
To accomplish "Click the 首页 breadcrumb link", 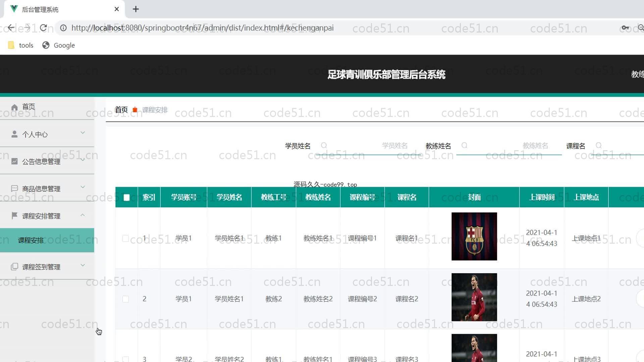I will point(121,110).
